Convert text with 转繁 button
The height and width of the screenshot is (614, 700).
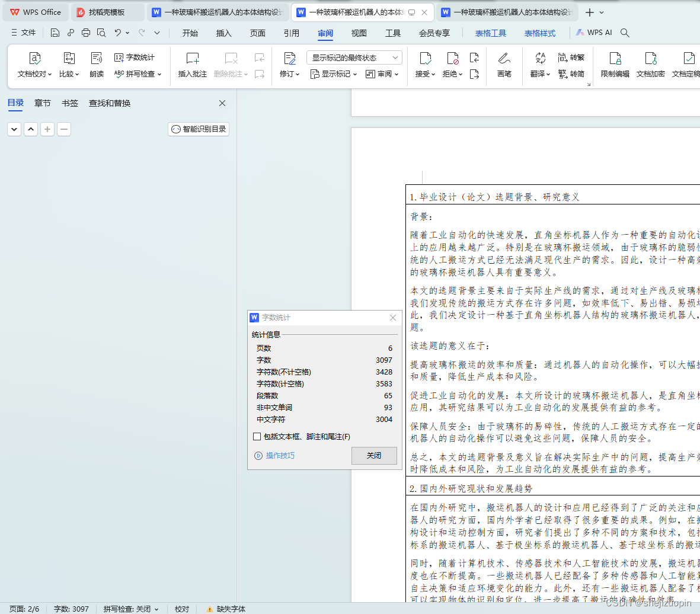(x=571, y=57)
